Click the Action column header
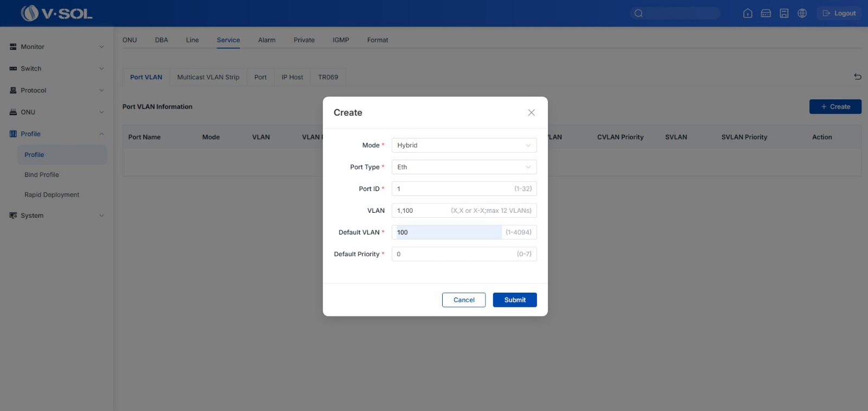Screen dimensions: 868x411 click(822, 137)
